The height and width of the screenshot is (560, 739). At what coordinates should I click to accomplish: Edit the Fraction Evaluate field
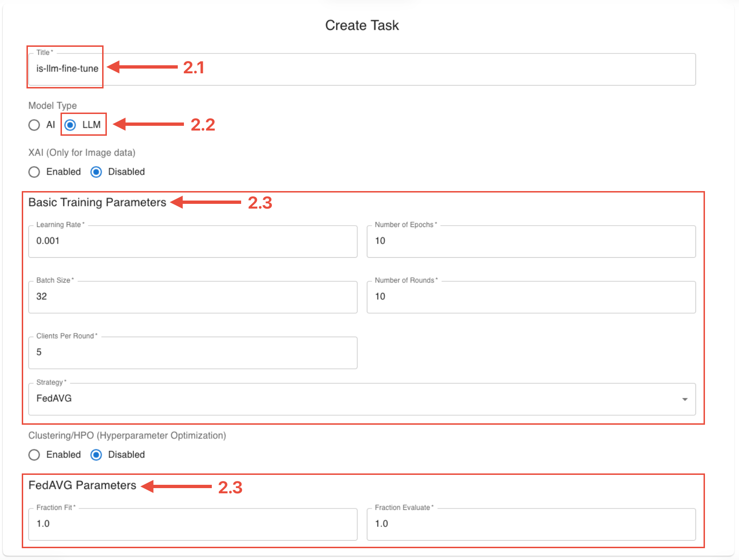click(x=531, y=524)
